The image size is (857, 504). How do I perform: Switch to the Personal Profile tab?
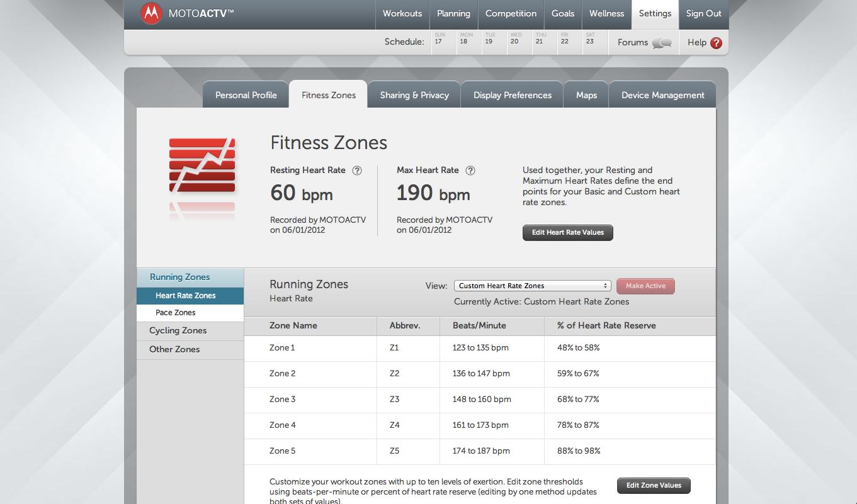click(246, 96)
